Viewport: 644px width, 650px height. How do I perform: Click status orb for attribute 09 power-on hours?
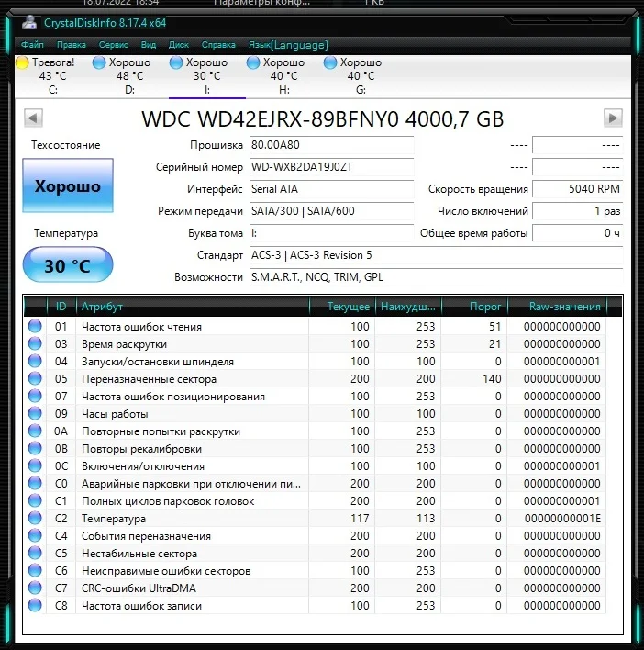click(35, 414)
